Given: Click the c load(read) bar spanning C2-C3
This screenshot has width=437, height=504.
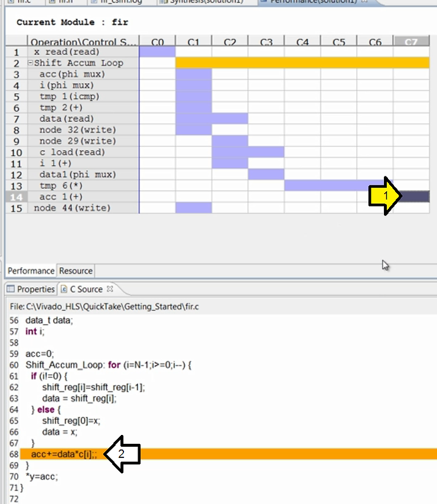Looking at the screenshot, I should click(248, 152).
